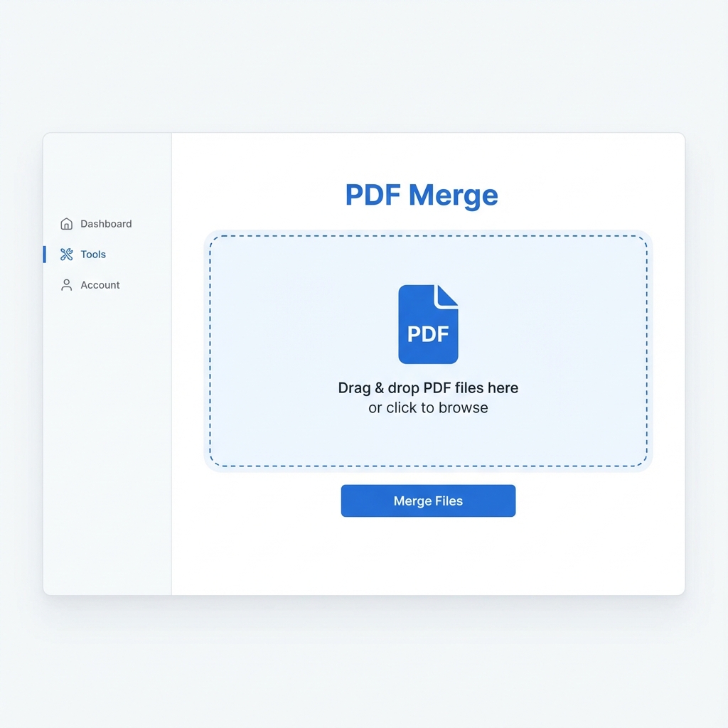Open the Dashboard section
Viewport: 728px width, 728px height.
(x=107, y=223)
